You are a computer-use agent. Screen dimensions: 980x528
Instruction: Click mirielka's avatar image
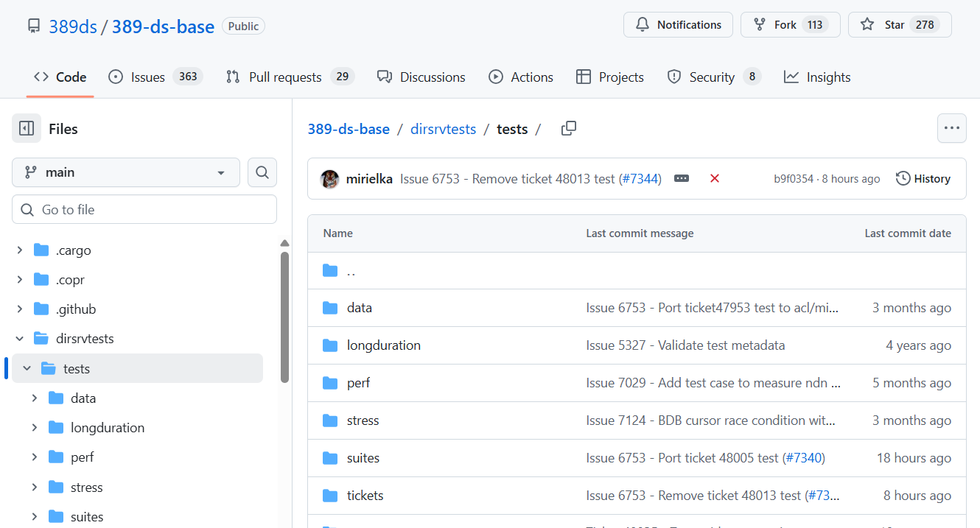pos(330,179)
